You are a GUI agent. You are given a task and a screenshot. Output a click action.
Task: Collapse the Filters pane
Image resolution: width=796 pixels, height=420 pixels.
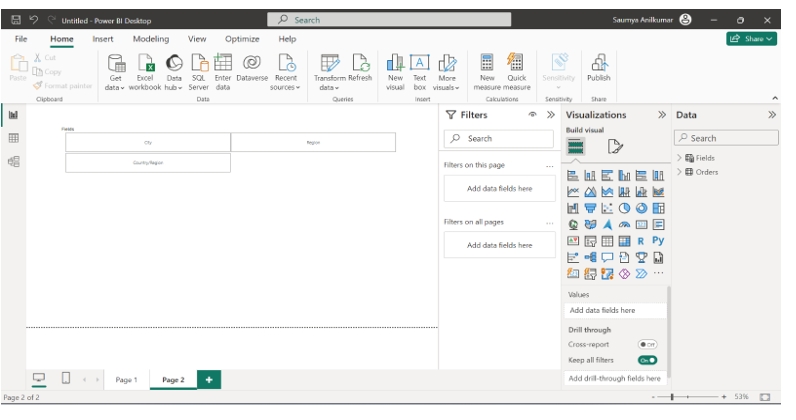tap(551, 115)
